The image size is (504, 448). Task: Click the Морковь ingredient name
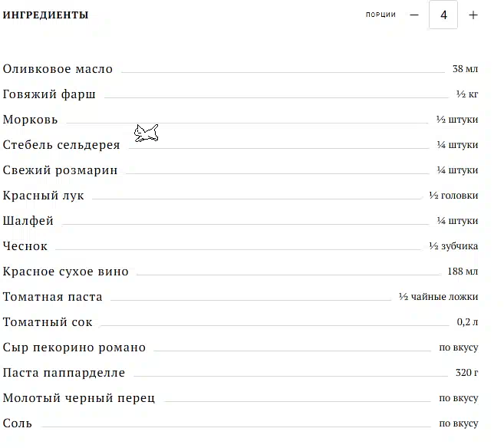(x=30, y=120)
